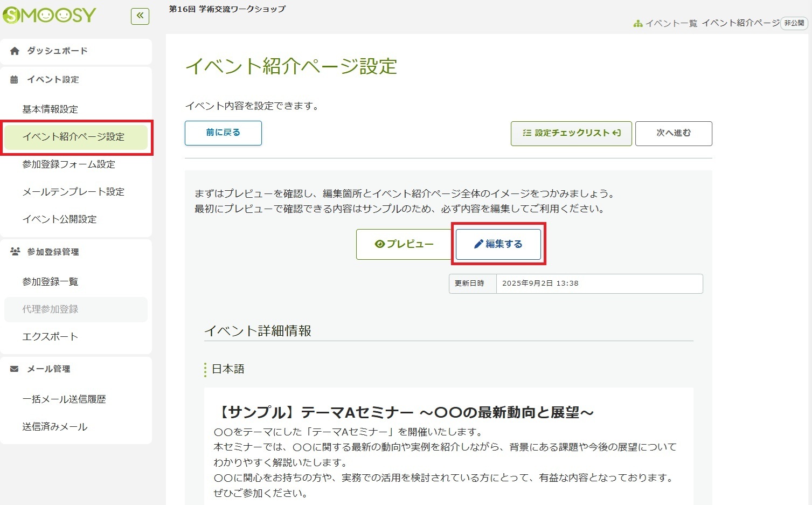The width and height of the screenshot is (812, 505).
Task: Click the sitemap icon next to イベント一覧
Action: pyautogui.click(x=638, y=24)
